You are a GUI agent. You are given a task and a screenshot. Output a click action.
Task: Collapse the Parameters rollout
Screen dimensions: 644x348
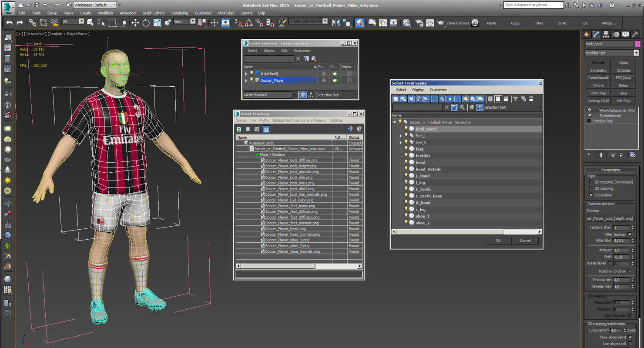pyautogui.click(x=611, y=170)
